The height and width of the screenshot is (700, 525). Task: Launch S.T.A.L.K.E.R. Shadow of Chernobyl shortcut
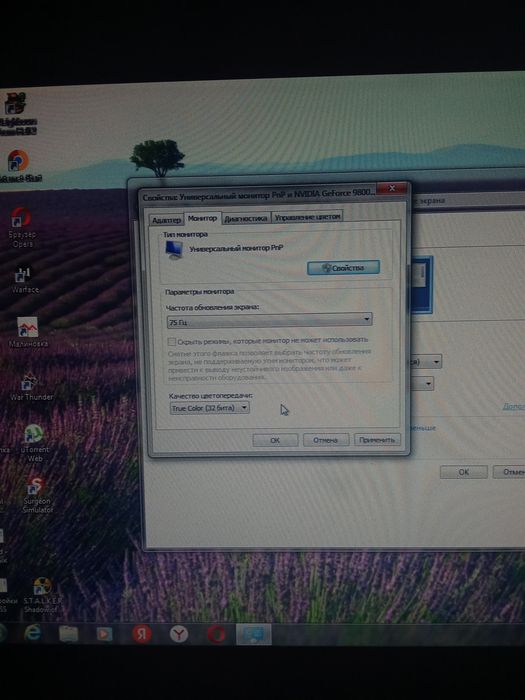[42, 595]
